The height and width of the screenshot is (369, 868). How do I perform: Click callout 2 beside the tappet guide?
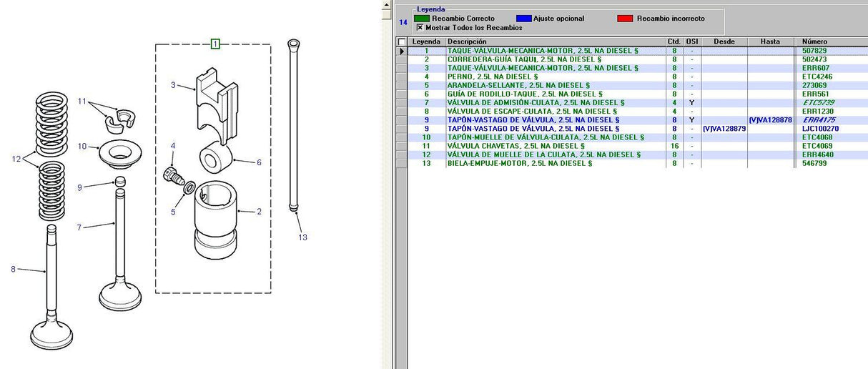point(259,212)
